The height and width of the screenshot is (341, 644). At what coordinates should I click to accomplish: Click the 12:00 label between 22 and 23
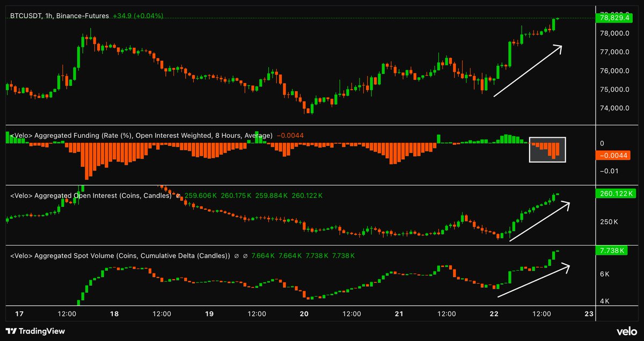(x=541, y=314)
